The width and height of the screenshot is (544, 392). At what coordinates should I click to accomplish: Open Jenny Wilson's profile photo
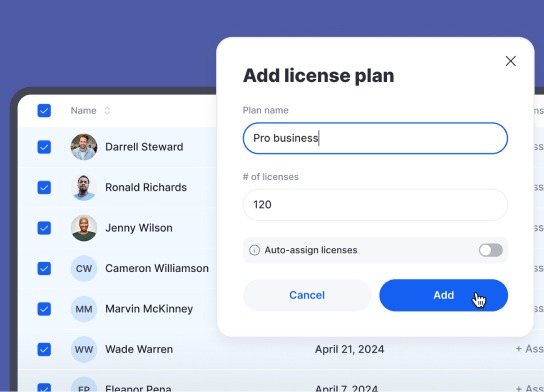[x=84, y=228]
